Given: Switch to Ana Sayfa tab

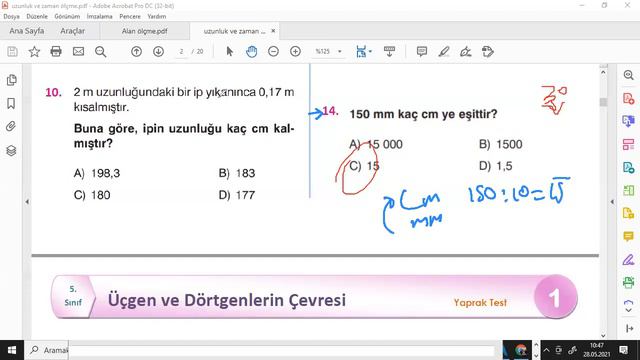Looking at the screenshot, I should pos(27,31).
